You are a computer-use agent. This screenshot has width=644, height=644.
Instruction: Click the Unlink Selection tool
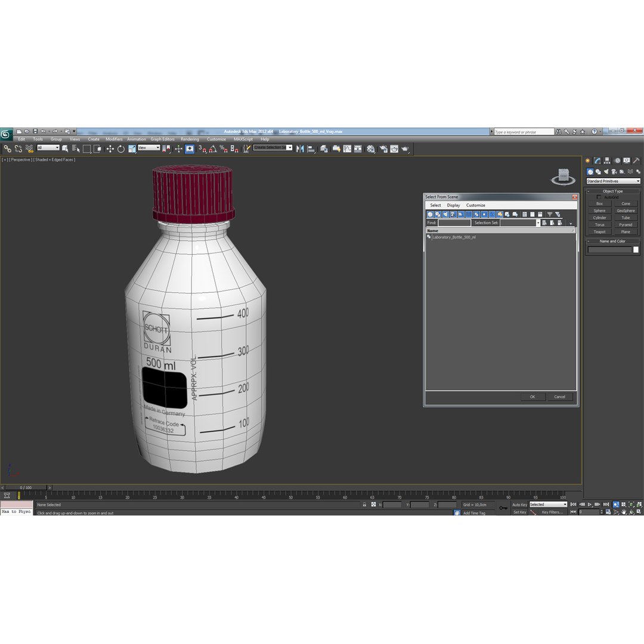(18, 148)
